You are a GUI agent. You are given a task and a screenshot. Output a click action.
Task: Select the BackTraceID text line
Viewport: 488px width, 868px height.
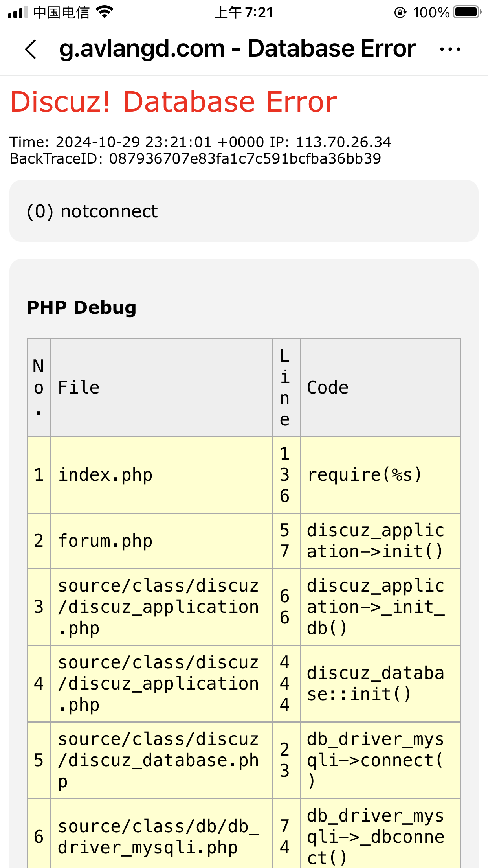(195, 159)
